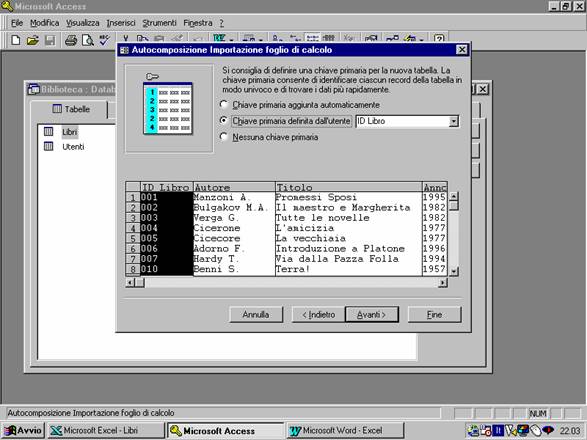587x440 pixels.
Task: Click the cell 'Hardy T.'
Action: point(234,258)
